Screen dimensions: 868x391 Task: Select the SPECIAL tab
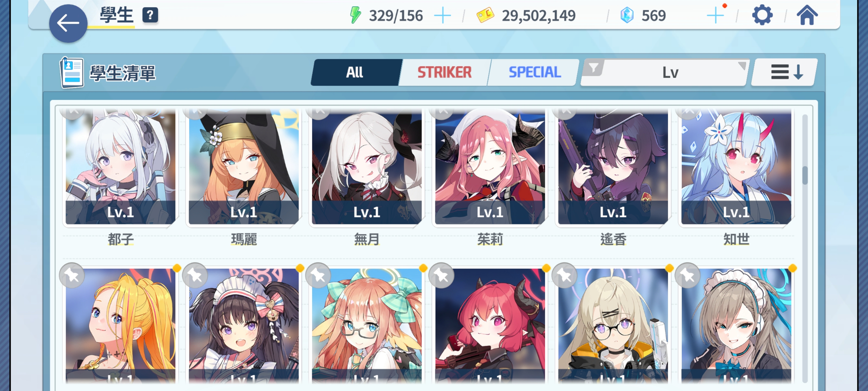tap(534, 72)
